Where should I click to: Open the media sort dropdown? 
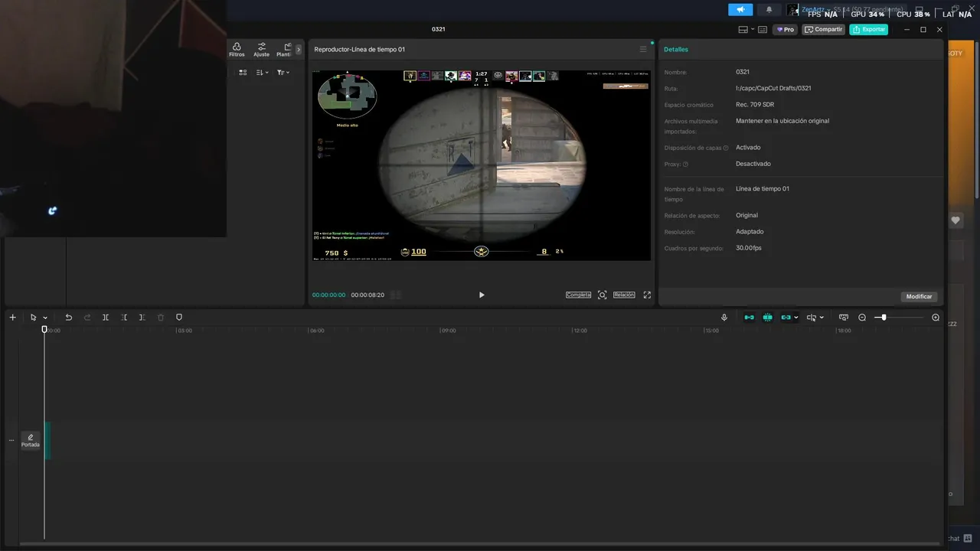[262, 72]
